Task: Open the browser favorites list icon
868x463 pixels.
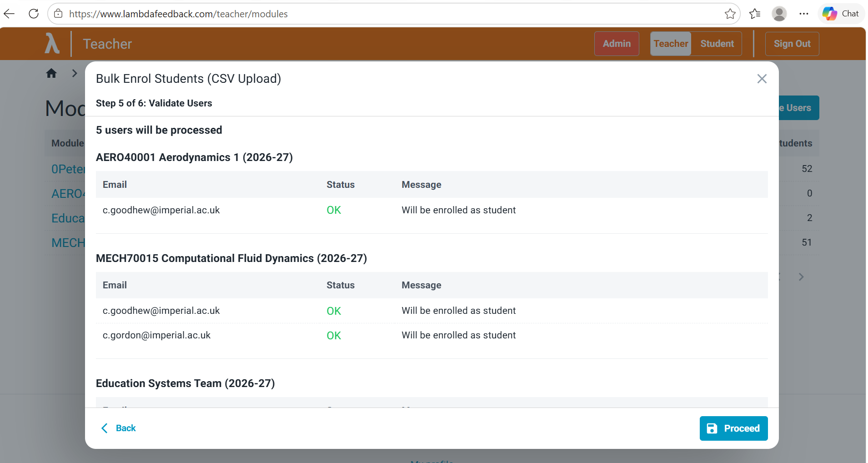Action: 755,14
